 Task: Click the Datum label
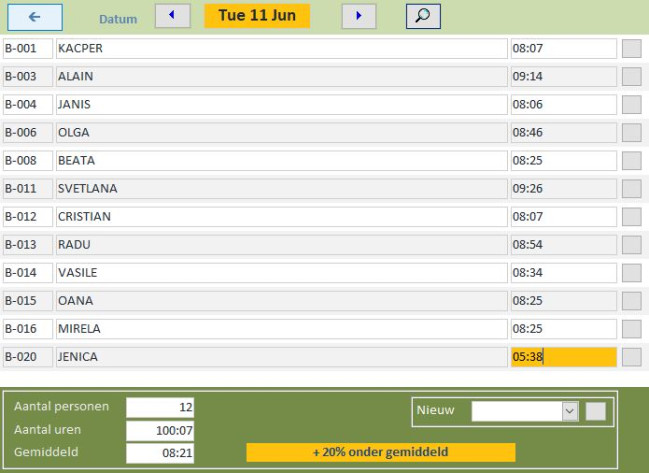coord(118,19)
